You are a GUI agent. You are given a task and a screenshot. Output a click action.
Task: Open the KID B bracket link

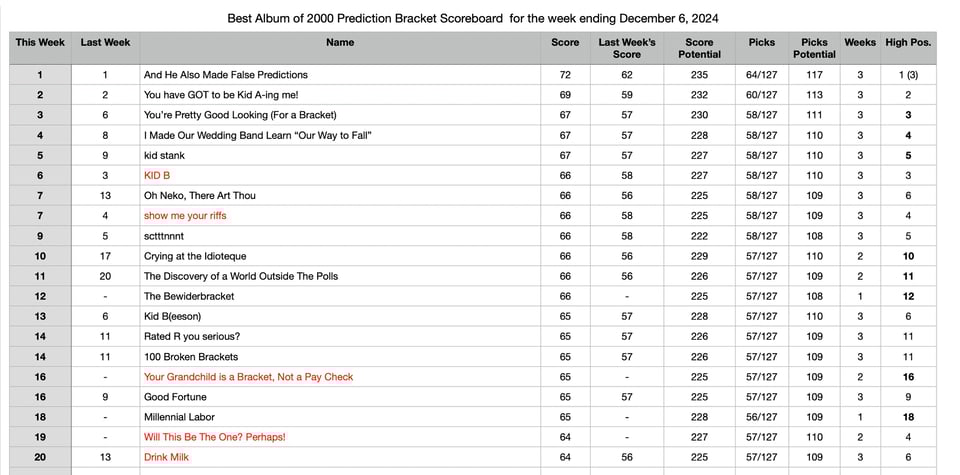[x=157, y=175]
